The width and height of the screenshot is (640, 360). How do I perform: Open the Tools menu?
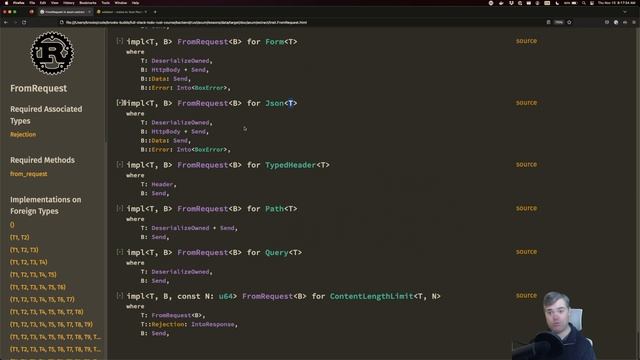coord(106,3)
